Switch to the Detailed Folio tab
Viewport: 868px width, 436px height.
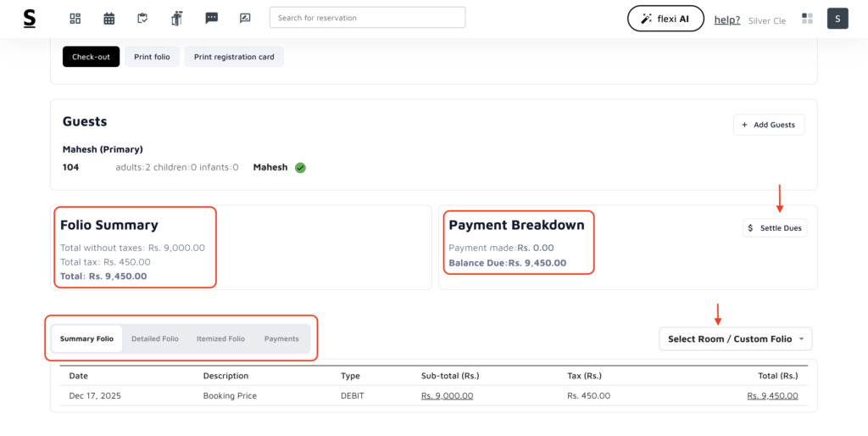pos(155,339)
